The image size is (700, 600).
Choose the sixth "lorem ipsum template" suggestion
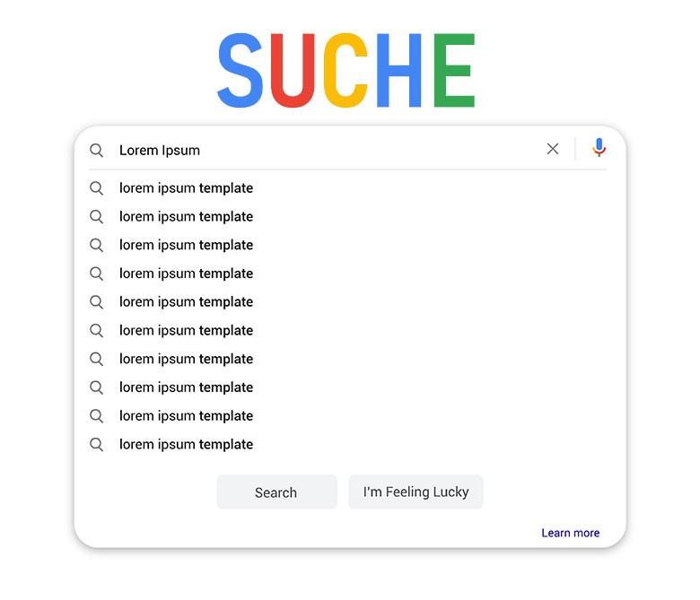coord(186,330)
